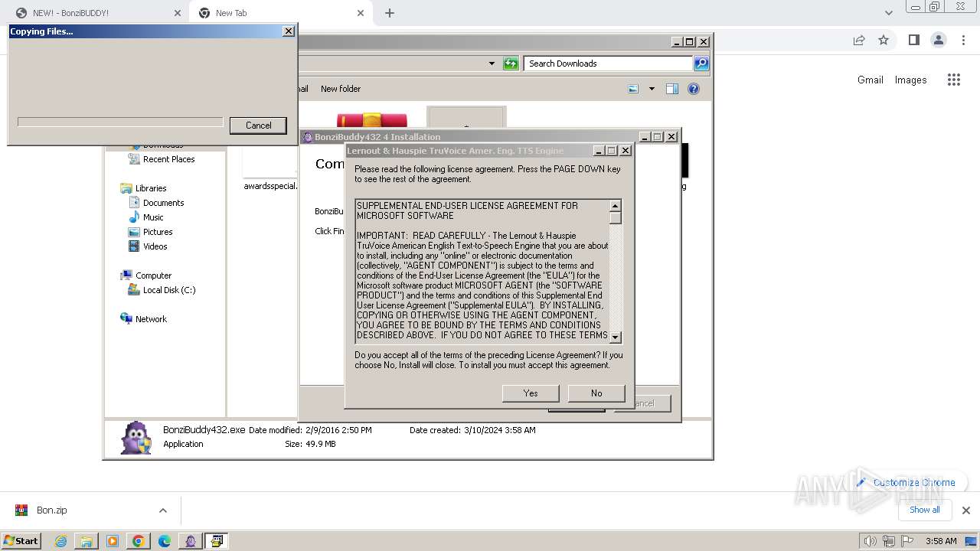This screenshot has width=980, height=551.
Task: Close the Chrome downloads bar
Action: (x=966, y=510)
